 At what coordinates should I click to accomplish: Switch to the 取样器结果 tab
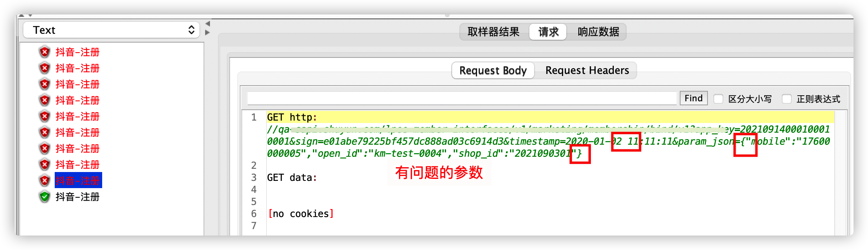click(494, 32)
